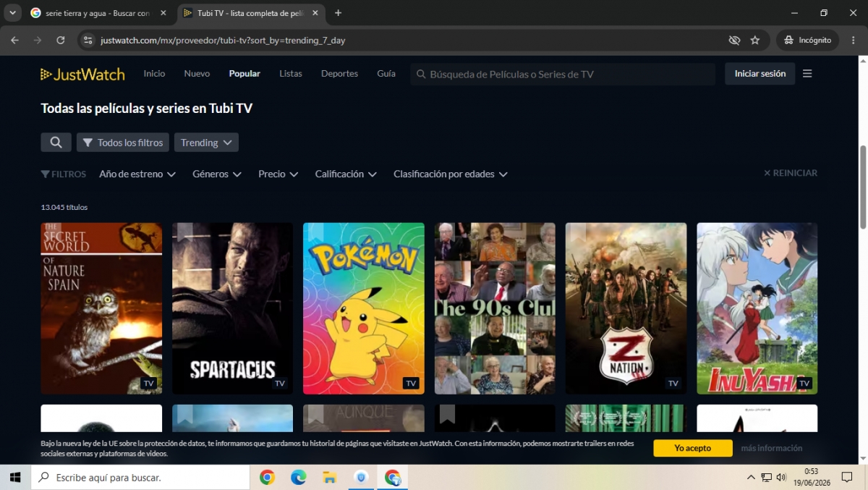Close the Tubi TV tab
This screenshot has width=868, height=490.
point(315,13)
